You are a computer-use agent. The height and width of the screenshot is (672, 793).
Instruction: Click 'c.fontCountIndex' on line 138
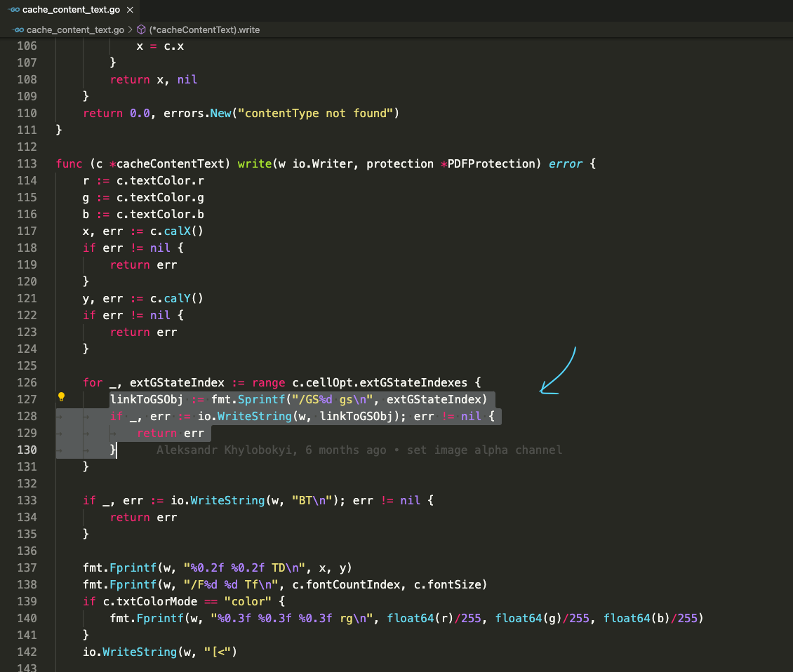tap(346, 584)
